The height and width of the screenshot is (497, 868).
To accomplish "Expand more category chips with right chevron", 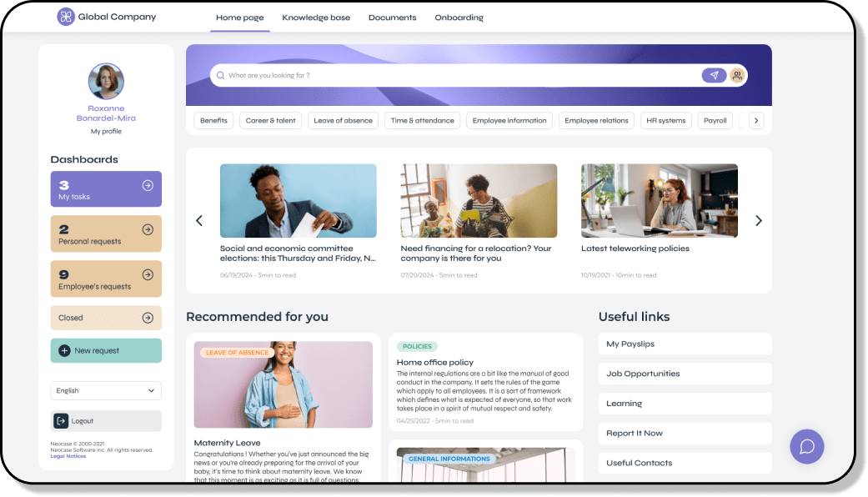I will click(756, 121).
